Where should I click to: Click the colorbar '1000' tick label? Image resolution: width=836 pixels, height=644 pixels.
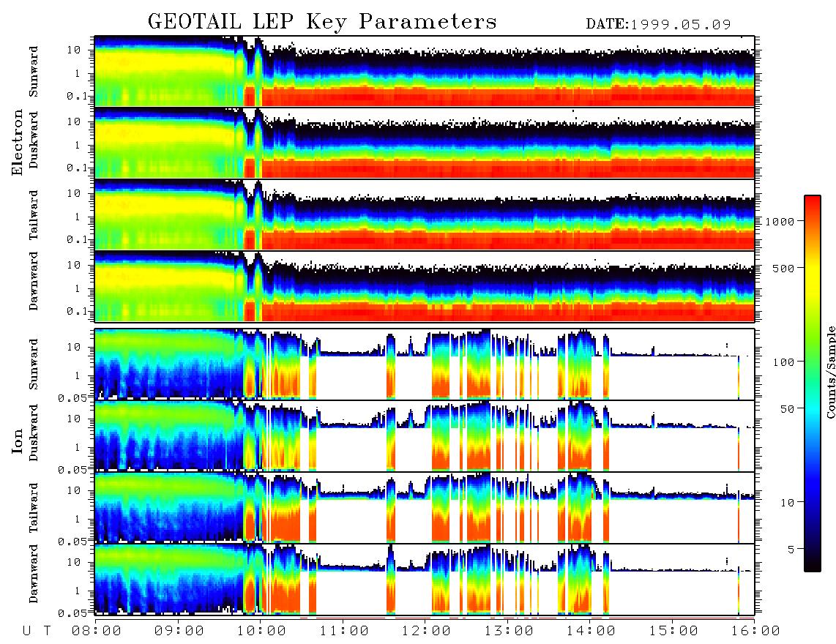[780, 221]
